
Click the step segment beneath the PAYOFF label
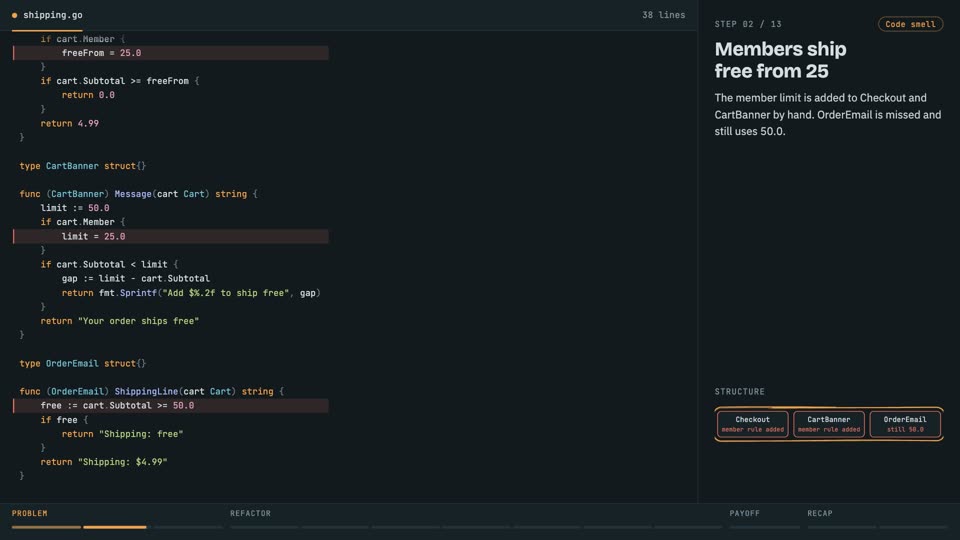coord(764,527)
